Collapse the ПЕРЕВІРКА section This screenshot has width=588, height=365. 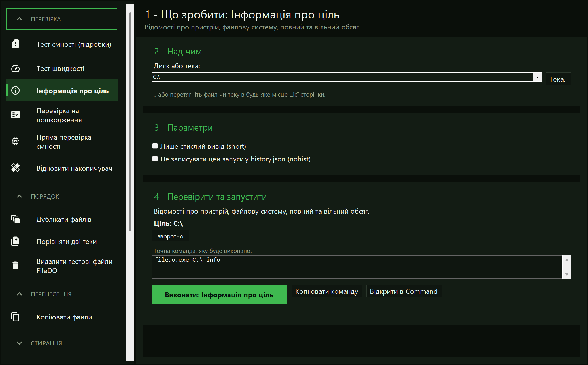click(x=62, y=19)
